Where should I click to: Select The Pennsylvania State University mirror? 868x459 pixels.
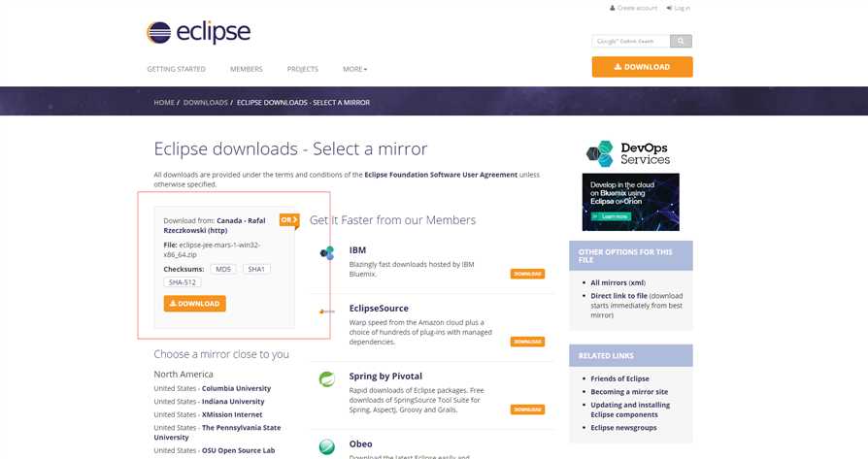click(x=217, y=433)
